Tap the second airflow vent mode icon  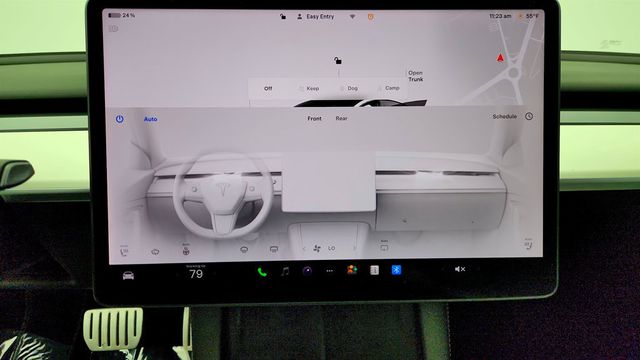click(x=274, y=249)
